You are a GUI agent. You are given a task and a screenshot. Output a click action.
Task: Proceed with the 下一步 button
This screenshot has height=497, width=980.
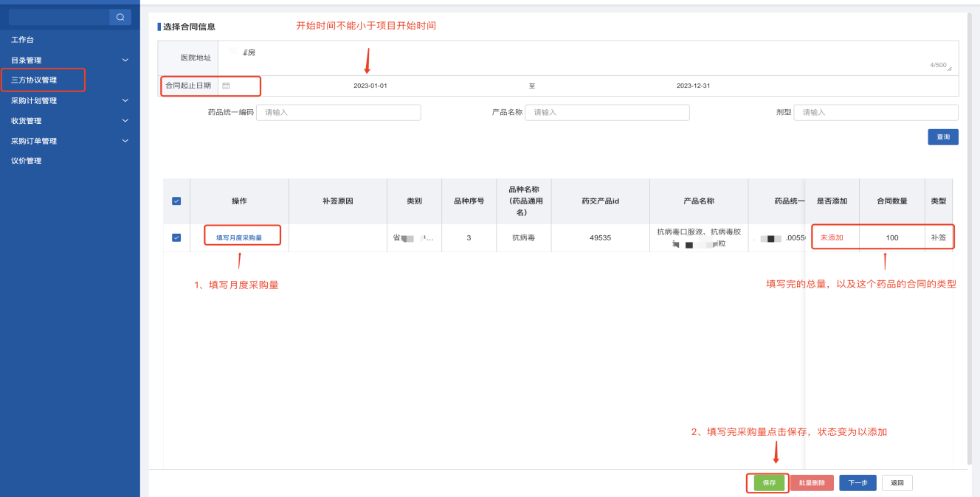click(x=857, y=483)
